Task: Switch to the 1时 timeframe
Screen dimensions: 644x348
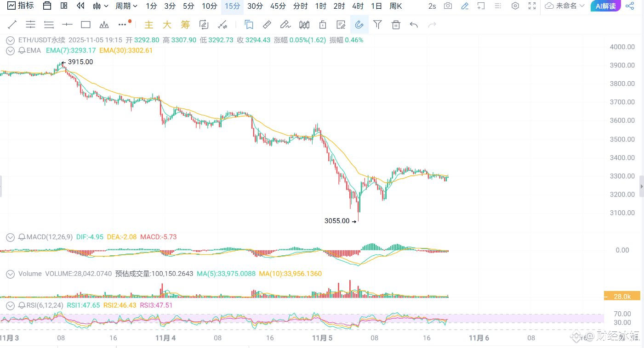Action: (321, 6)
